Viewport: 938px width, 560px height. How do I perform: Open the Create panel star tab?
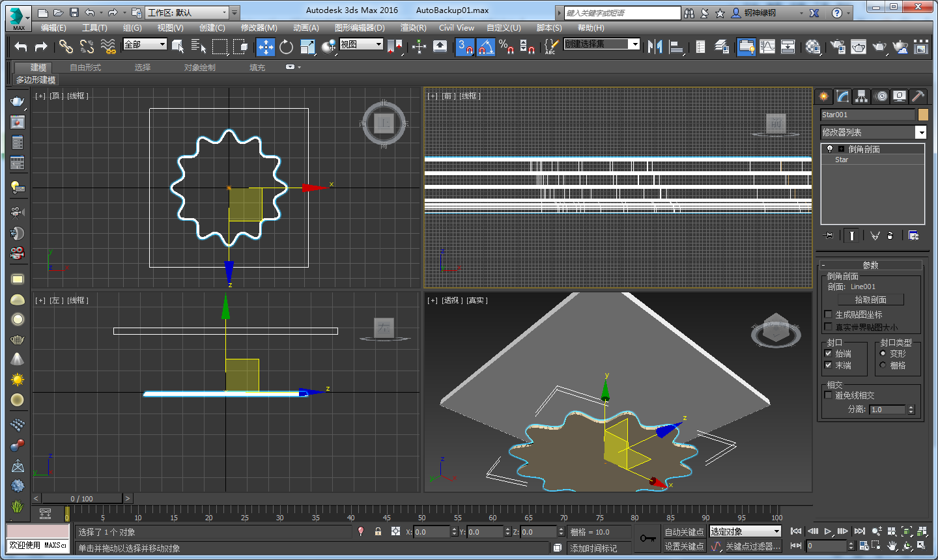coord(824,96)
